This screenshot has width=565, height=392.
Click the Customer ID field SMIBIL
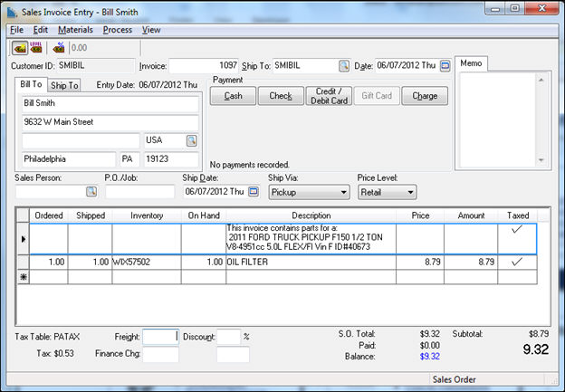click(95, 65)
